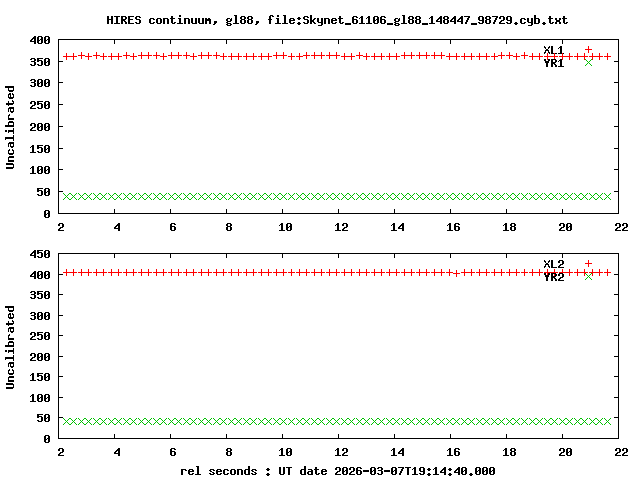Click the green cross marker beside YR1 legend
The image size is (640, 480).
588,63
